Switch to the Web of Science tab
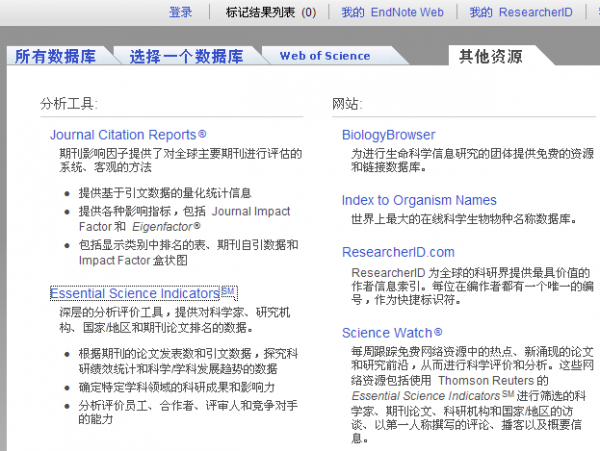 [325, 56]
